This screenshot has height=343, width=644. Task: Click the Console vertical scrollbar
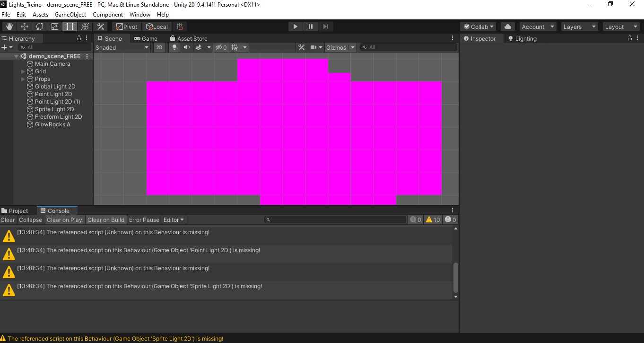click(x=456, y=278)
